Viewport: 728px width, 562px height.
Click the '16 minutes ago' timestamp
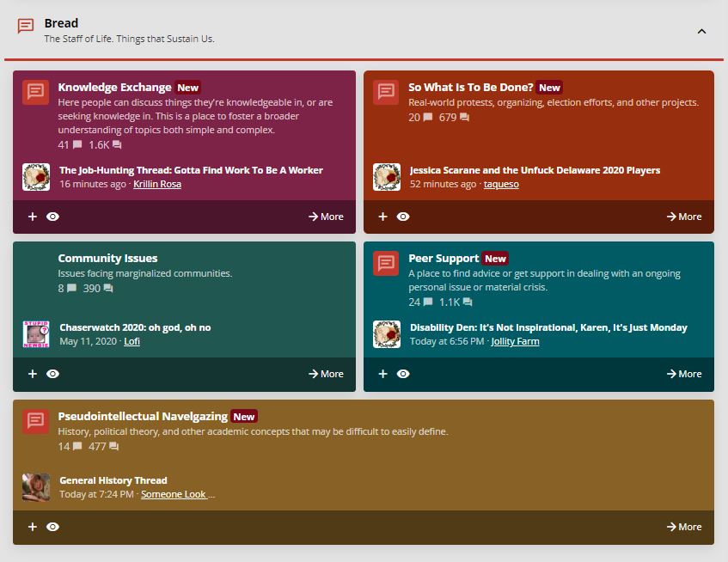click(93, 184)
